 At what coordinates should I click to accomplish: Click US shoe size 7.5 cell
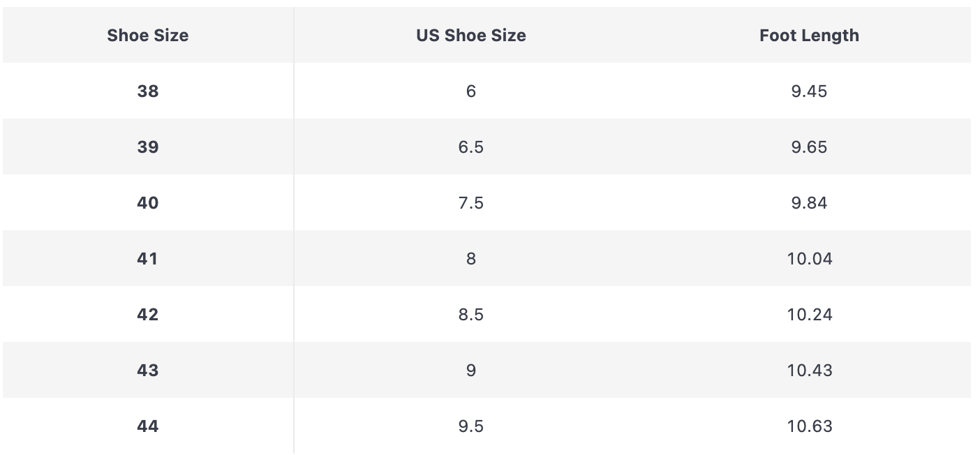(471, 203)
